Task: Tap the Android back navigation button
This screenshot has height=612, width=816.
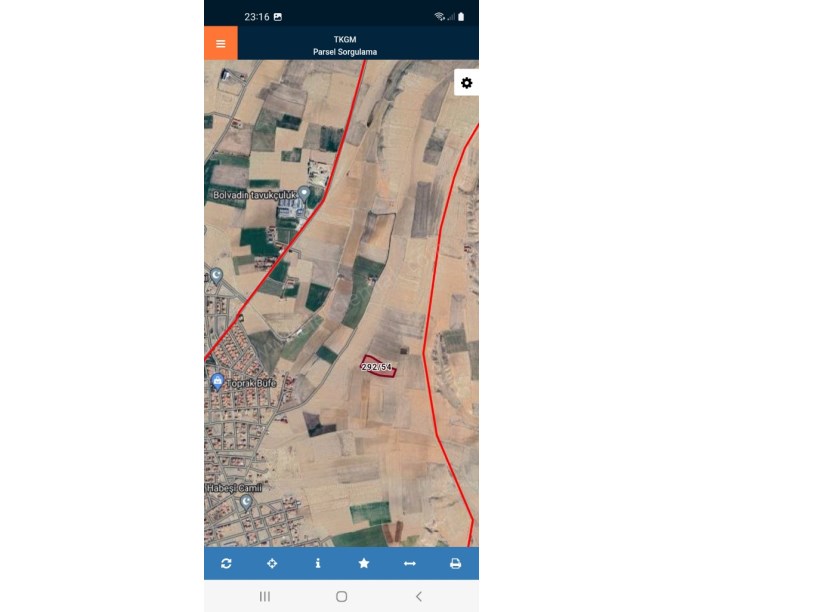Action: 419,596
